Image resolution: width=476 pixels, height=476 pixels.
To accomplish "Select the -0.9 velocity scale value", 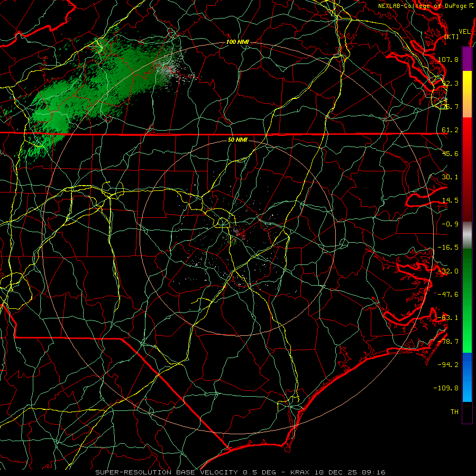I will 450,224.
